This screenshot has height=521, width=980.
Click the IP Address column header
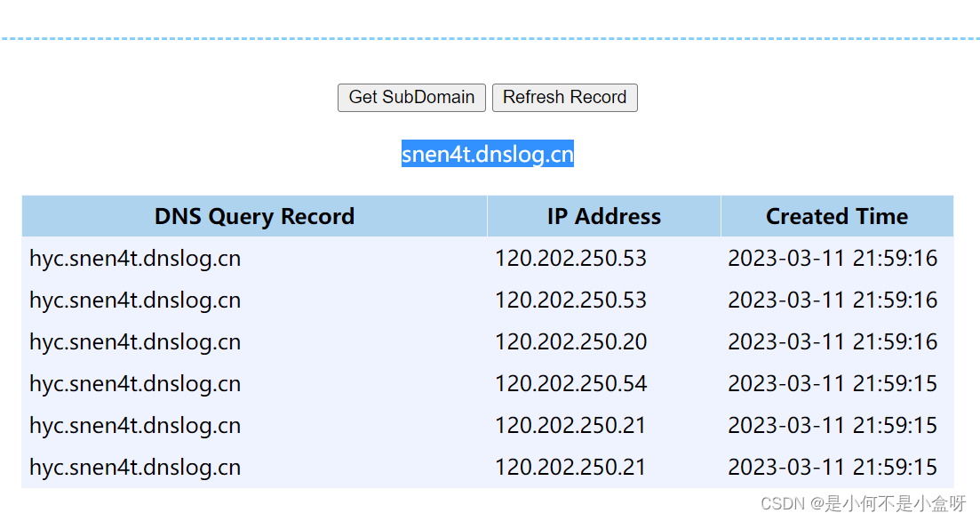[603, 217]
